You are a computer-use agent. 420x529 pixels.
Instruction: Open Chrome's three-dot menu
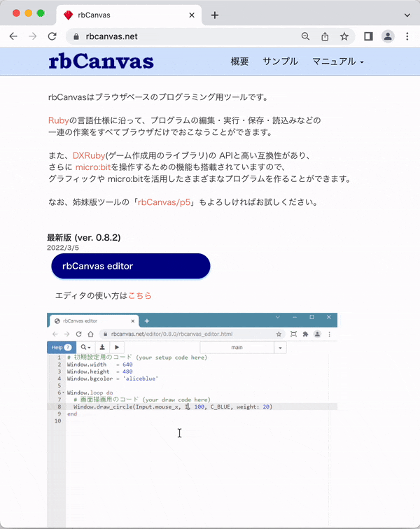[407, 36]
